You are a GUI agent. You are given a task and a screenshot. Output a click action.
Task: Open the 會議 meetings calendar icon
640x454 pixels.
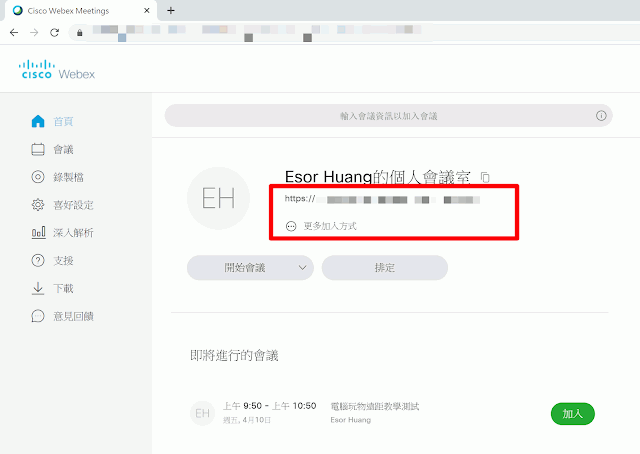38,149
